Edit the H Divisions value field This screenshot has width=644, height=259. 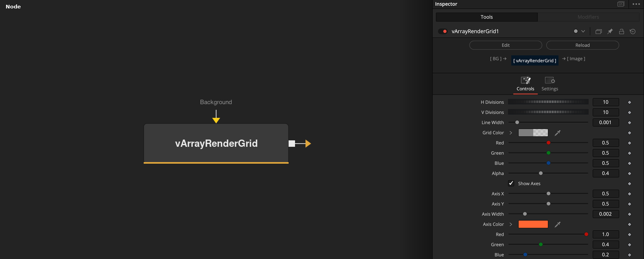pos(605,102)
